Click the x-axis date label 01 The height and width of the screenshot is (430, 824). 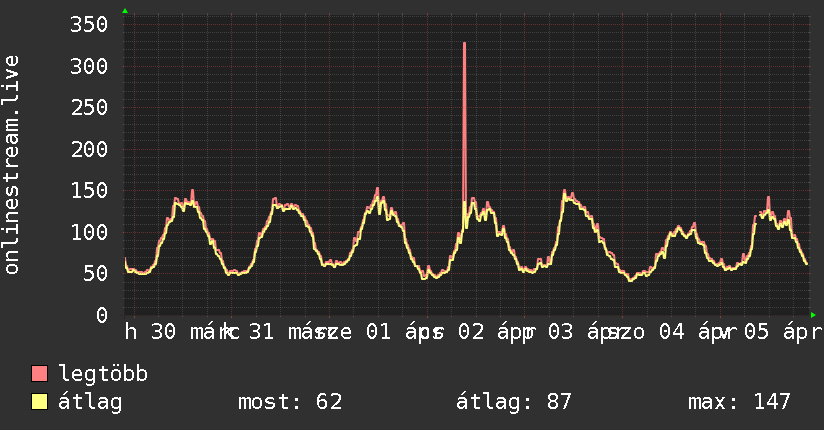click(378, 332)
